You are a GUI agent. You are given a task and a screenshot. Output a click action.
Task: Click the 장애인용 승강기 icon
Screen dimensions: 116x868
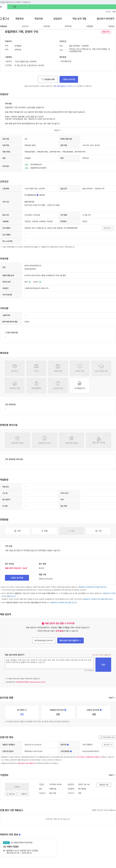point(44,440)
